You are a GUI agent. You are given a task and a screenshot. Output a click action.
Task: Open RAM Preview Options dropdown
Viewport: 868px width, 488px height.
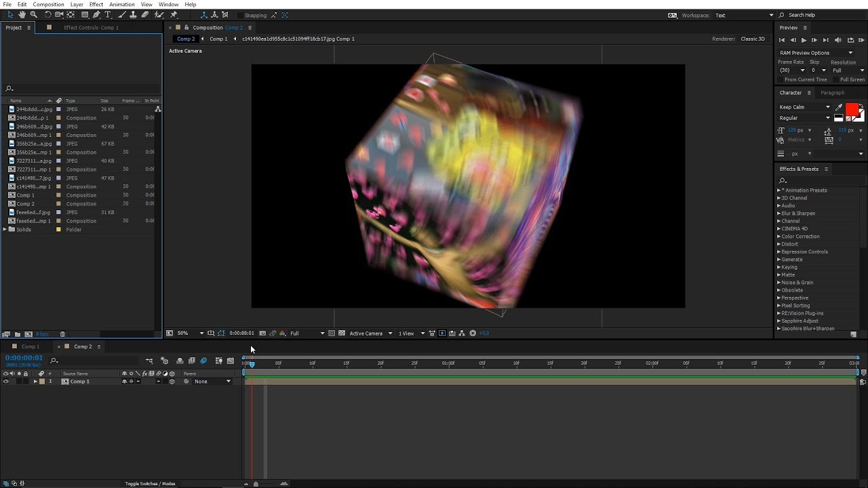(x=816, y=53)
